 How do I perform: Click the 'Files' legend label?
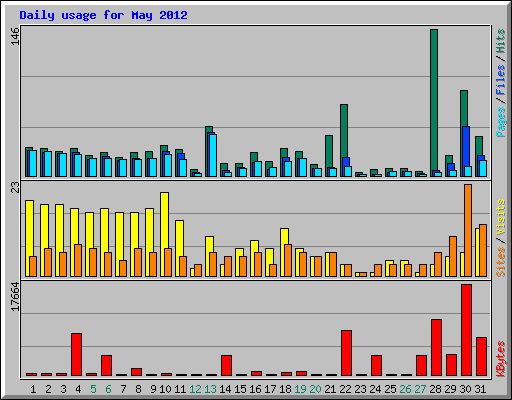500,80
